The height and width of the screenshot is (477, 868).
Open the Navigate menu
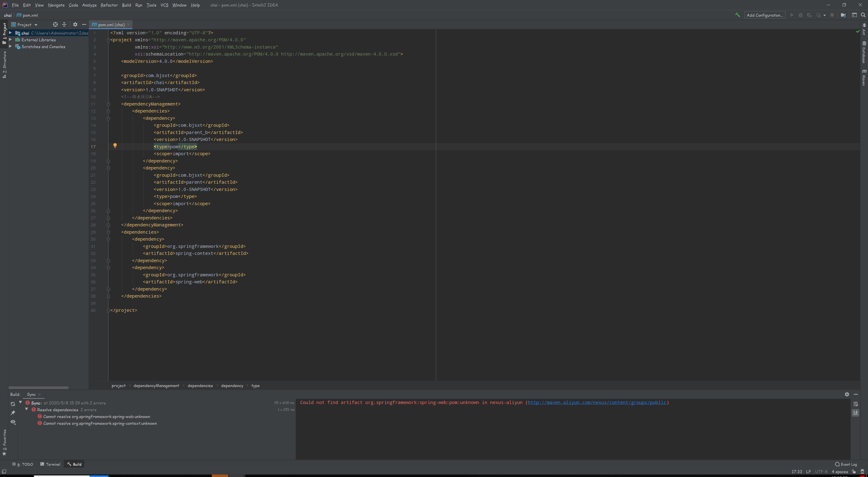coord(56,5)
